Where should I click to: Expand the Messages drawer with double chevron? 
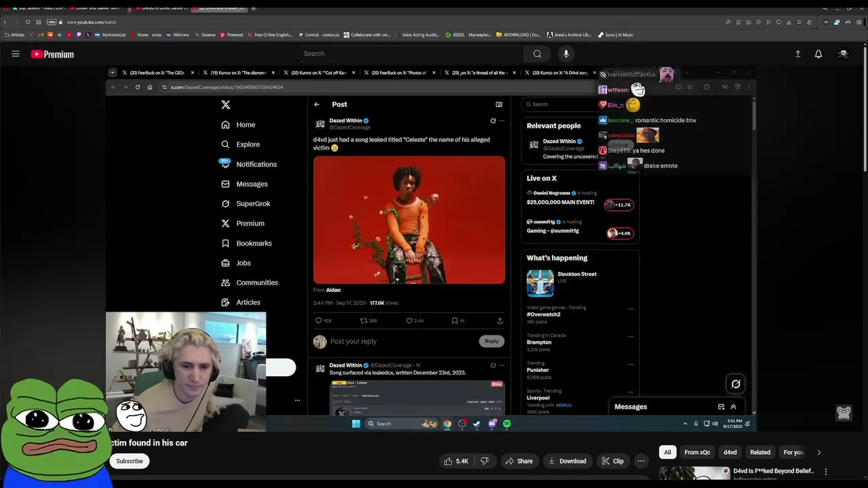tap(733, 407)
